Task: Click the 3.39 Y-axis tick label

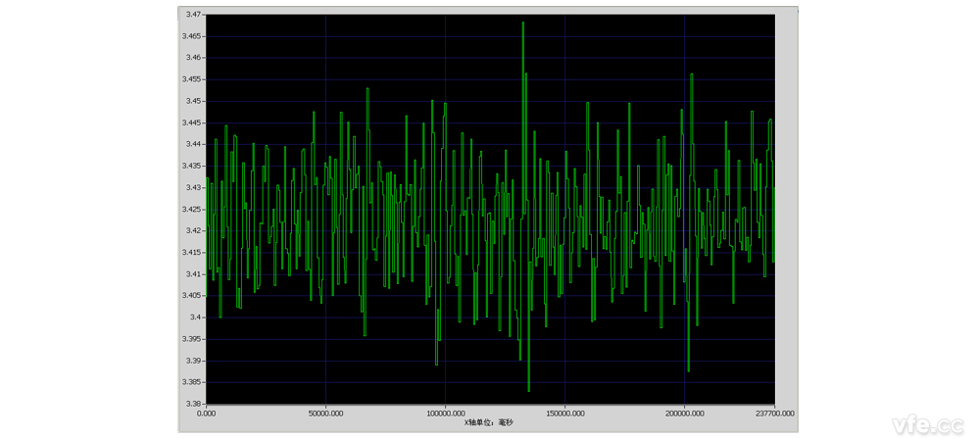Action: click(193, 361)
